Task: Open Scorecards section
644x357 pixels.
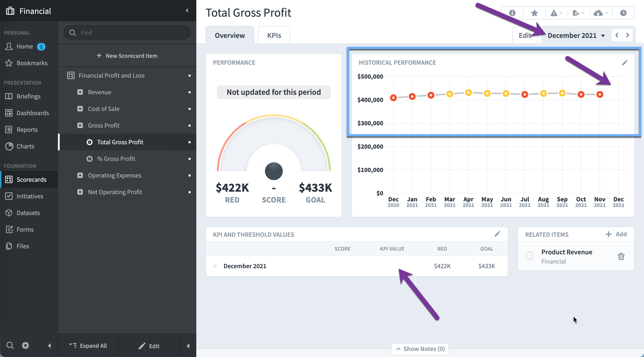Action: 29,179
